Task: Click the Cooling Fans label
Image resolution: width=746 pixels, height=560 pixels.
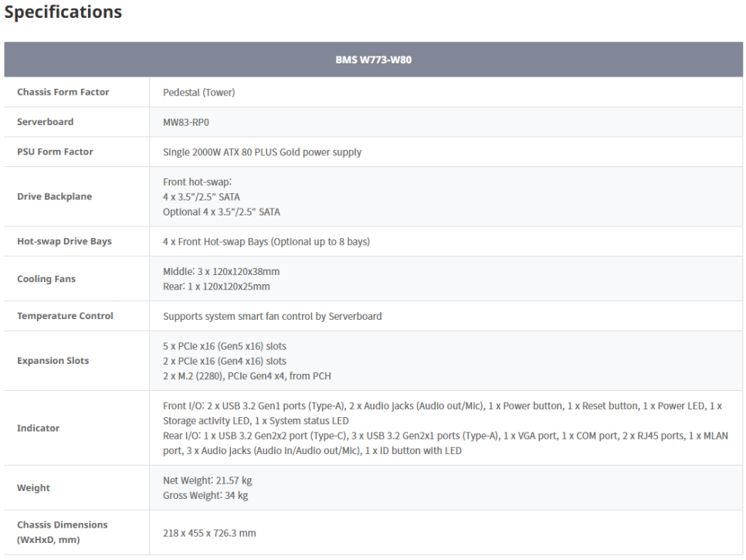Action: (46, 279)
